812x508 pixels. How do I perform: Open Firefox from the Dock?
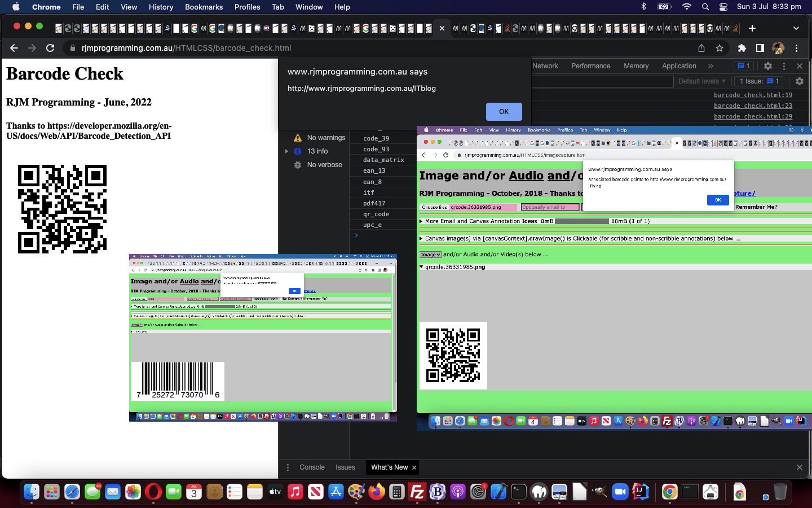(x=377, y=492)
